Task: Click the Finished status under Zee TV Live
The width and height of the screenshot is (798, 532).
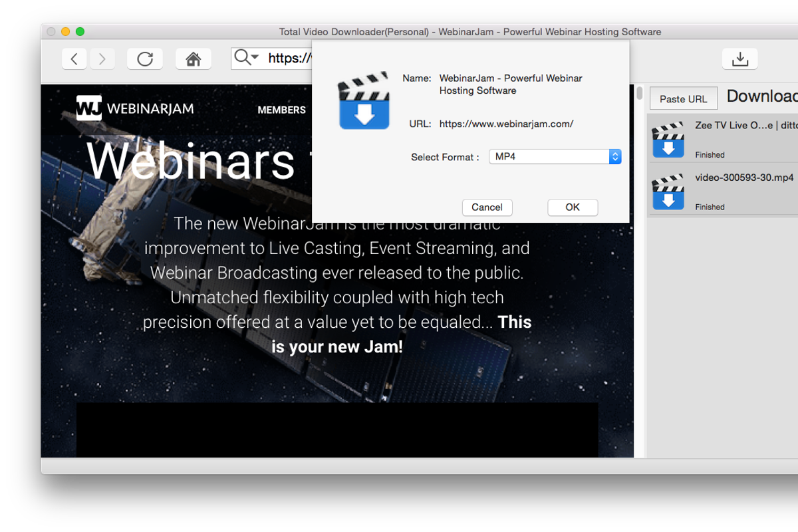Action: [710, 155]
